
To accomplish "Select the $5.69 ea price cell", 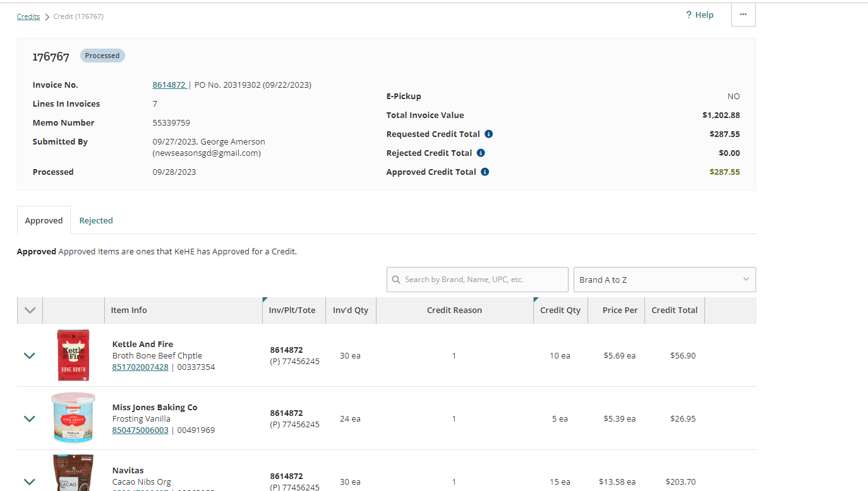I will point(619,355).
